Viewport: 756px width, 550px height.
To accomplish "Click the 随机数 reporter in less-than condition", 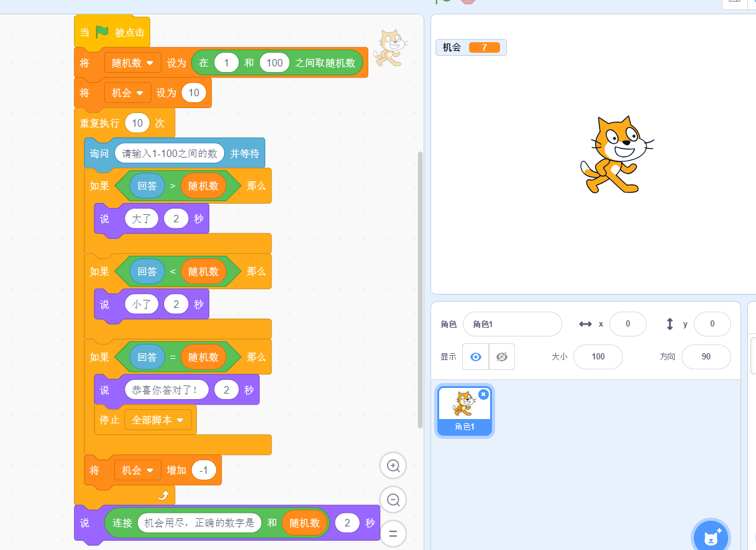I will 204,271.
